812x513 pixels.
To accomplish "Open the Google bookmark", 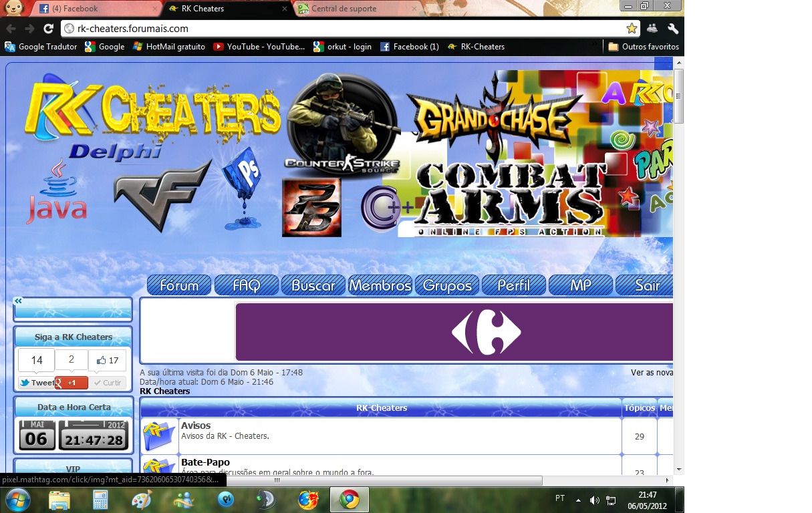I will pyautogui.click(x=105, y=47).
